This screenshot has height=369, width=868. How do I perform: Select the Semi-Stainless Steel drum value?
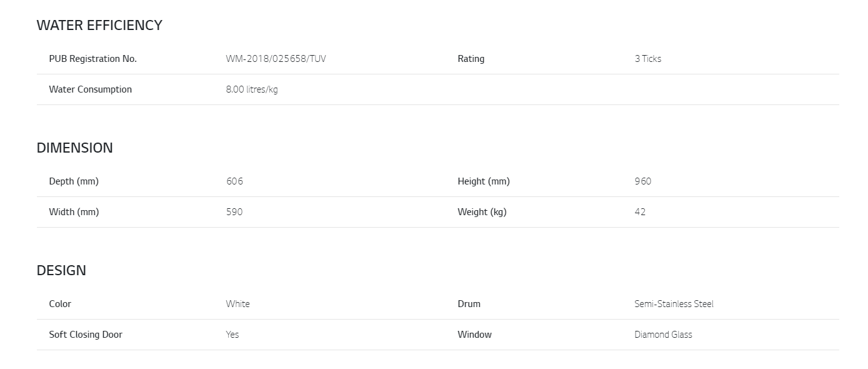[x=674, y=304]
